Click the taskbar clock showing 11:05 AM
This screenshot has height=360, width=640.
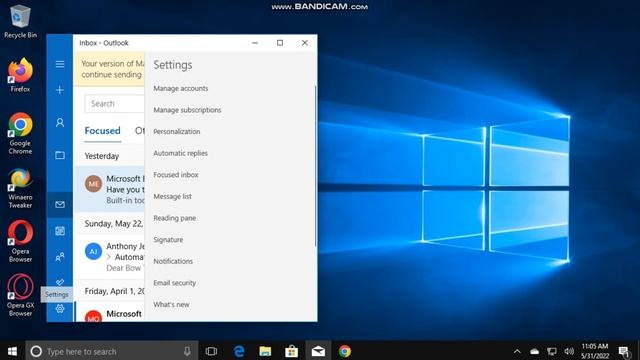pos(594,351)
